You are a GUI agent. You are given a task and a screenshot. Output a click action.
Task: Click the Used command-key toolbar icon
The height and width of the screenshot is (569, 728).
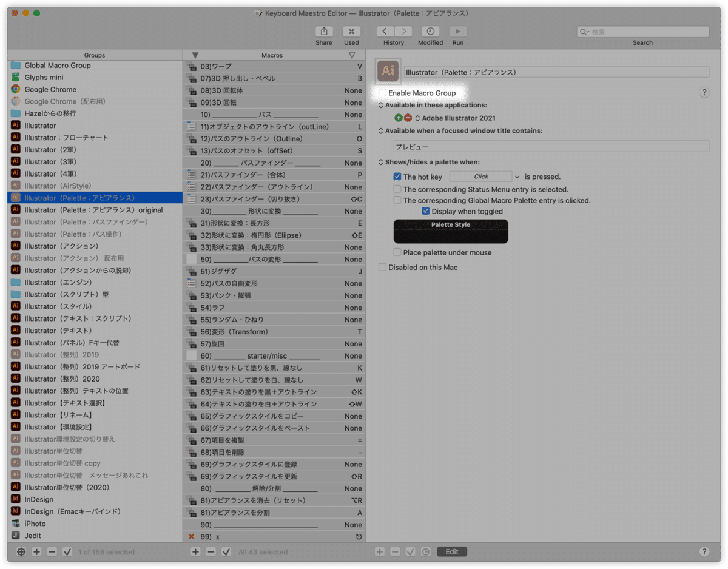pos(351,32)
